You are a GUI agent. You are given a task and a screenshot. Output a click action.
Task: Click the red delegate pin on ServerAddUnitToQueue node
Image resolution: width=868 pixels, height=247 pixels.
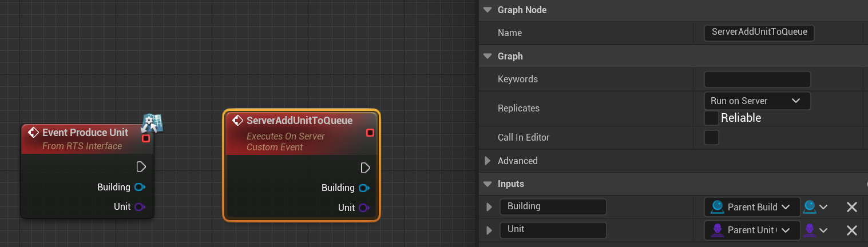coord(370,133)
